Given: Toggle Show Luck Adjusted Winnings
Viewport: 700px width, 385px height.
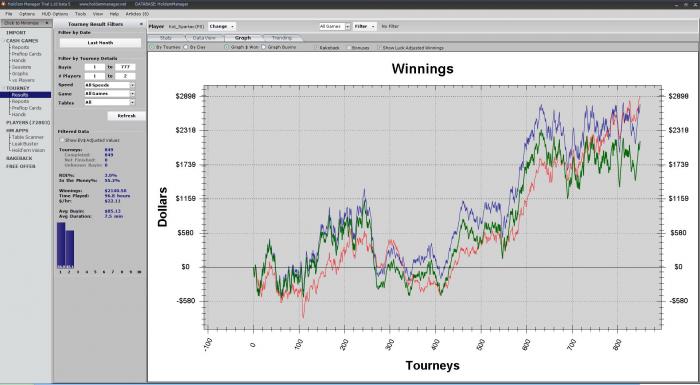Looking at the screenshot, I should tap(379, 47).
